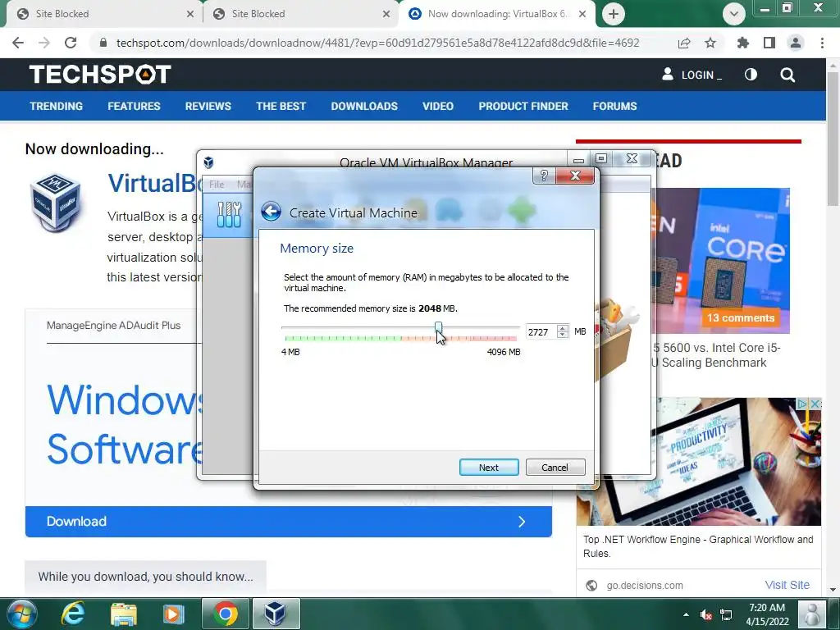Click the TechSpot logo

(x=100, y=75)
